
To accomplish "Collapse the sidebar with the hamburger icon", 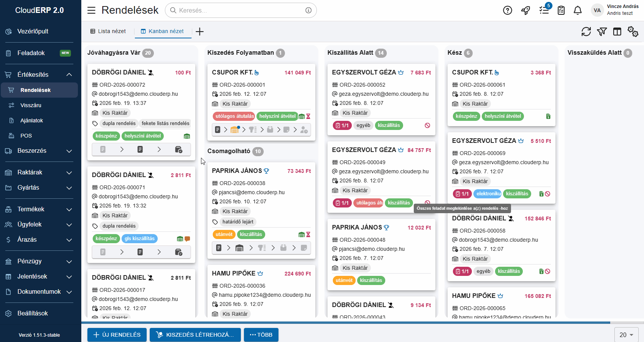I will 91,10.
